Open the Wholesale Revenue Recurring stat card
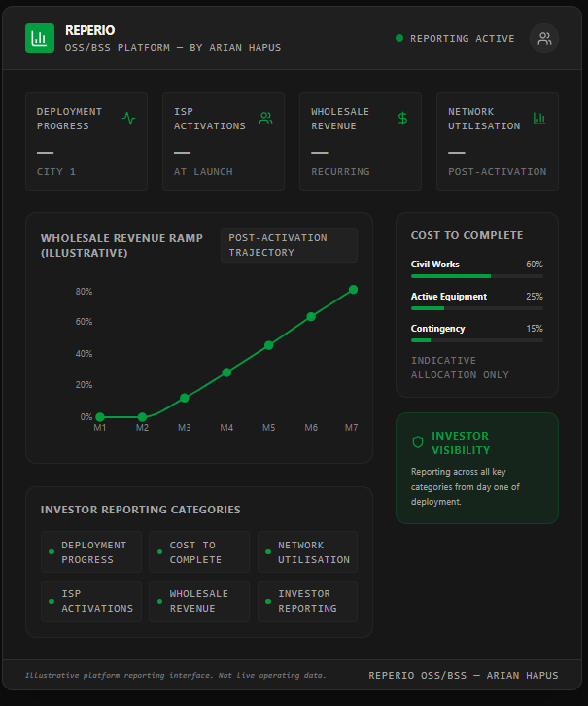 tap(361, 141)
